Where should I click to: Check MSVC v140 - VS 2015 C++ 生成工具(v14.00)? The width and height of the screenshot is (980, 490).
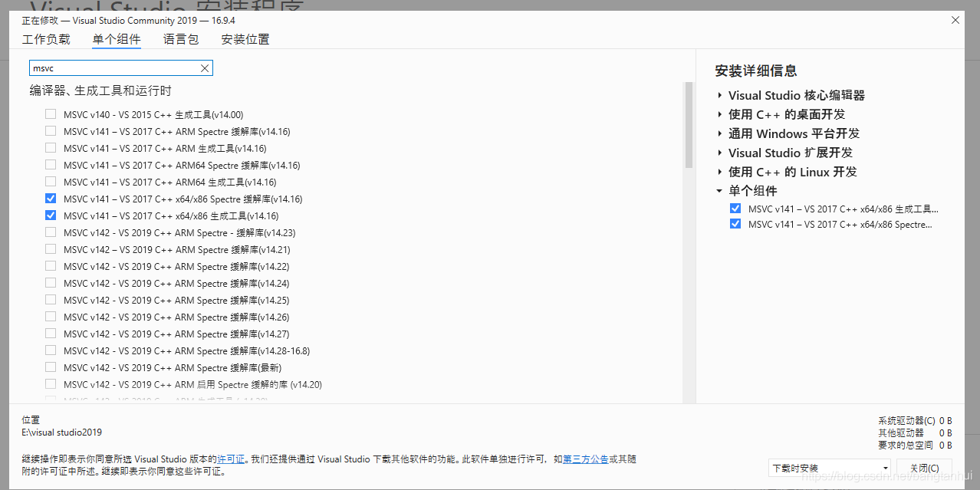[51, 114]
